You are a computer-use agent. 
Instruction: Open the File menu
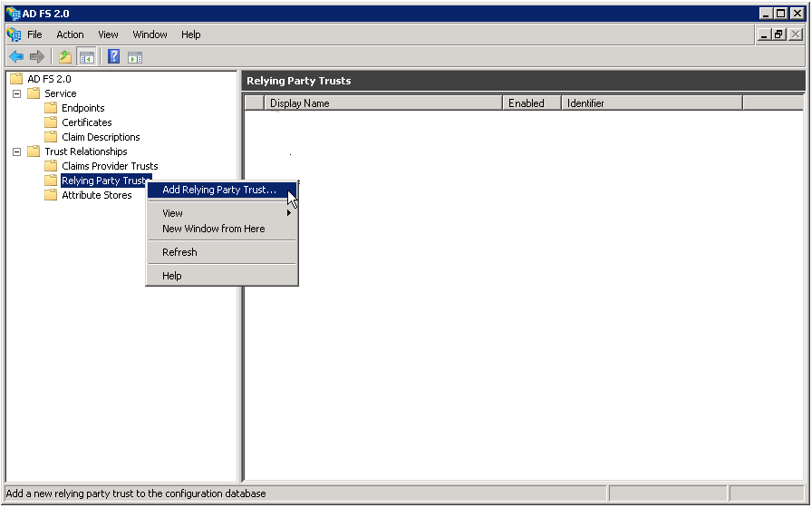coord(34,34)
